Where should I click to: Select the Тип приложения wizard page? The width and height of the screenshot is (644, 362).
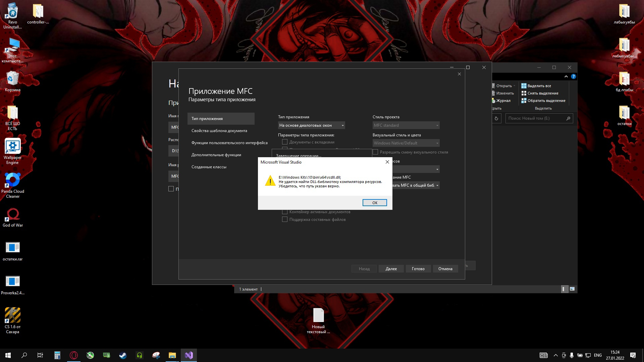click(x=221, y=119)
